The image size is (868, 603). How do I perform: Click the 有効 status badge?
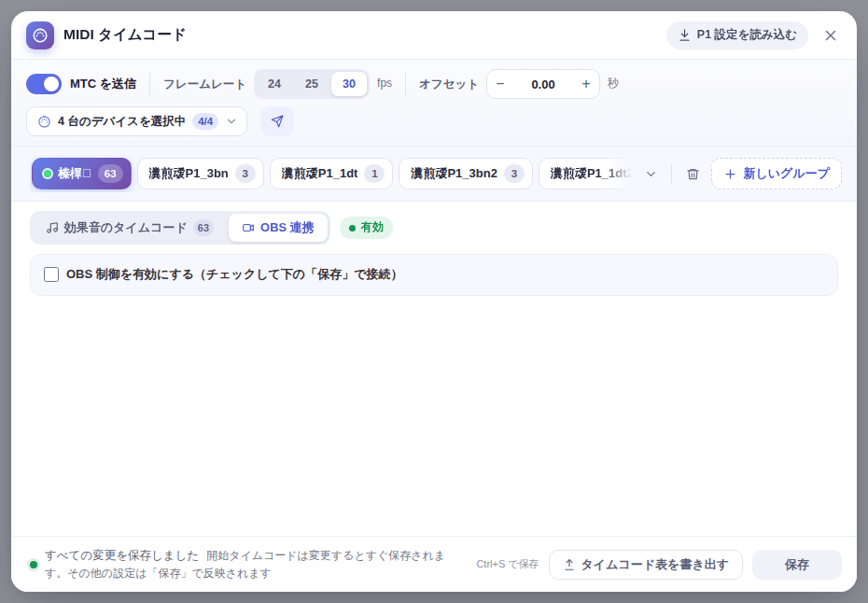pos(367,228)
